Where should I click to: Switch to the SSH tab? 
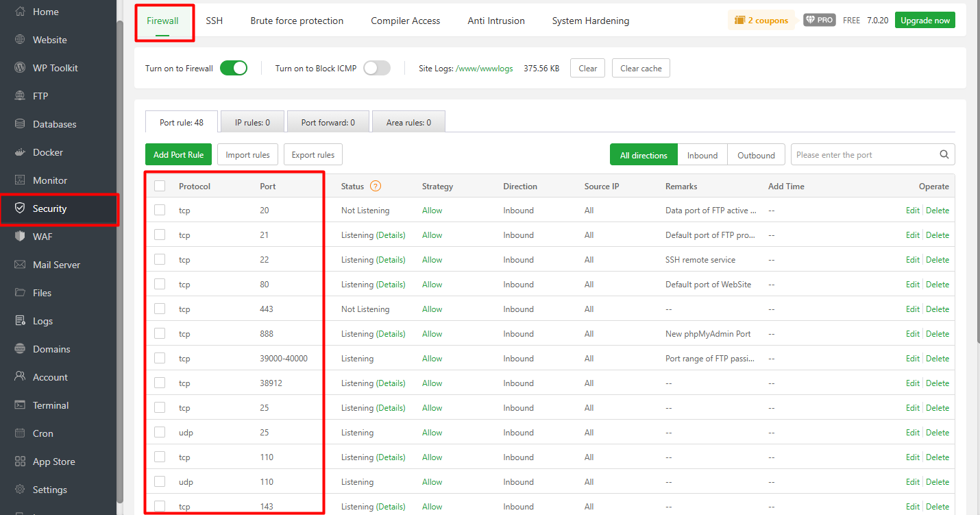point(214,21)
